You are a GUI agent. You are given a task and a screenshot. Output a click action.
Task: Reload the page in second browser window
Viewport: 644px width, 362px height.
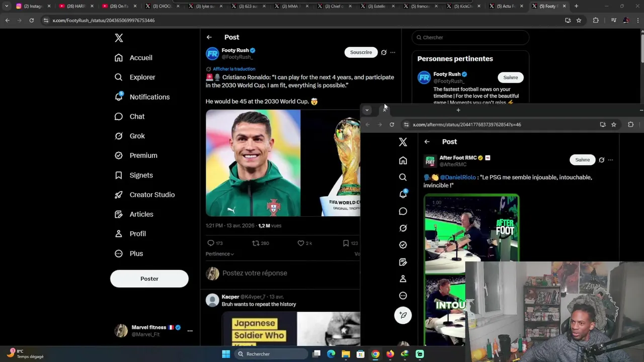point(392,125)
